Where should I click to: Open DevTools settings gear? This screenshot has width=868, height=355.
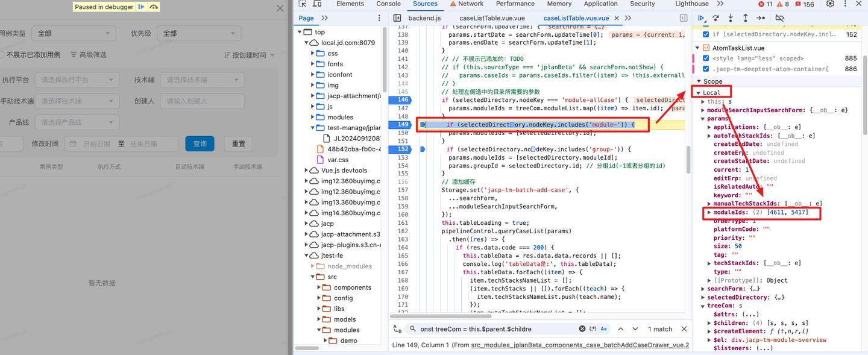pos(830,4)
